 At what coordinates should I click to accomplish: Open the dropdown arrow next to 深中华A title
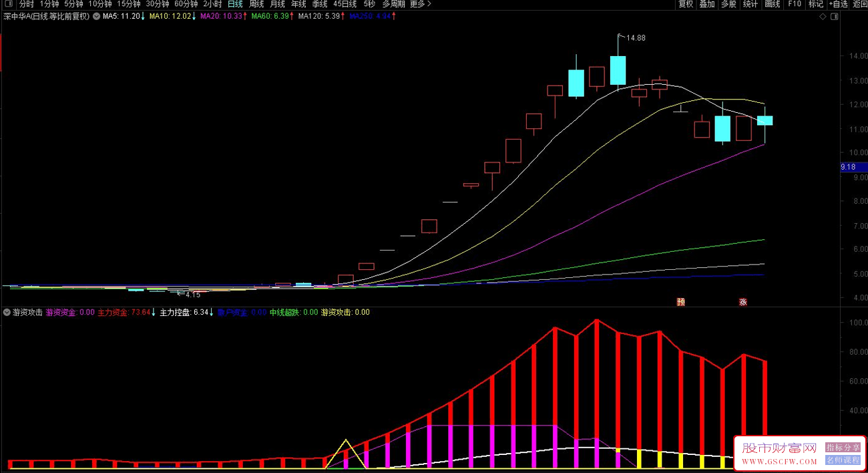click(x=96, y=16)
